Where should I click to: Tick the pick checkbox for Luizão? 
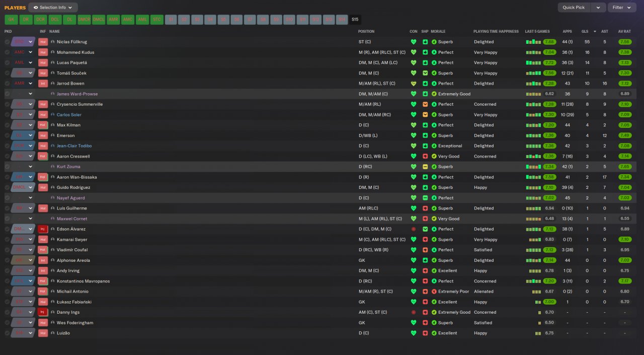coord(7,333)
